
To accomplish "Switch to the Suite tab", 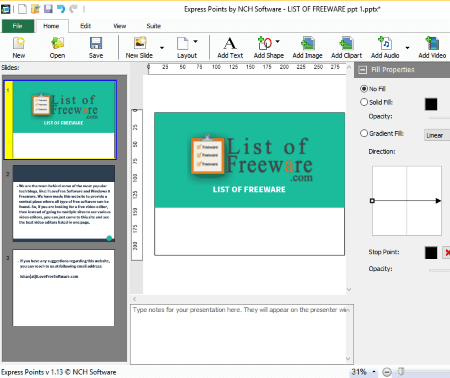I will point(154,26).
